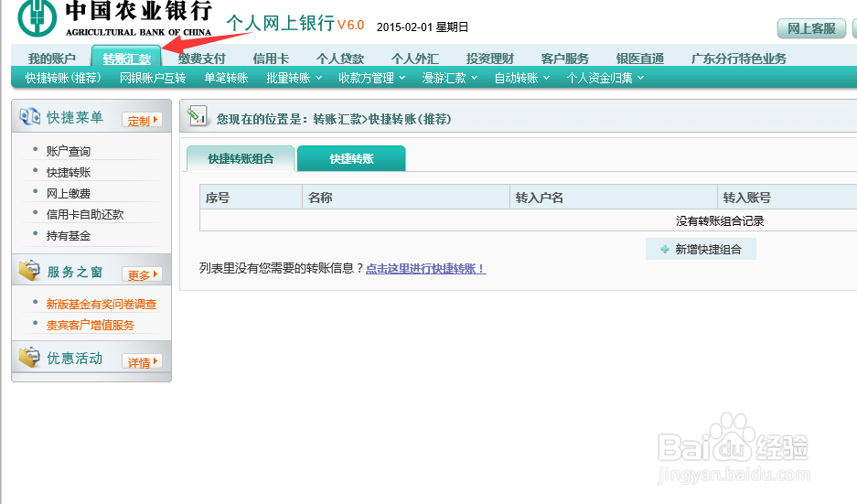Screen dimensions: 857x504
Task: Open the 贵宾客户增值服务 link
Action: (91, 326)
